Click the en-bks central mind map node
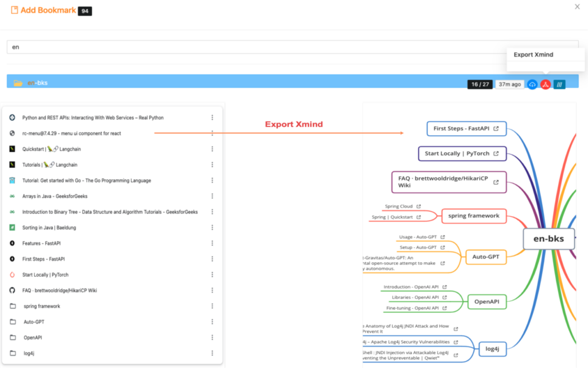This screenshot has height=368, width=588. pyautogui.click(x=548, y=239)
